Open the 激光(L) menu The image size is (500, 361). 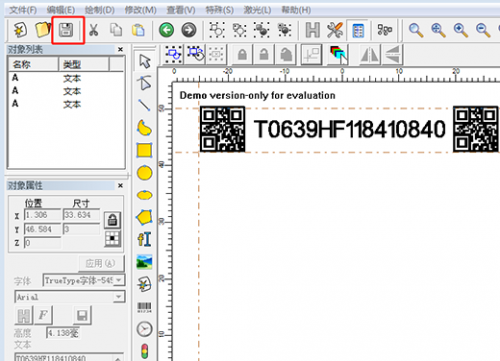click(257, 10)
